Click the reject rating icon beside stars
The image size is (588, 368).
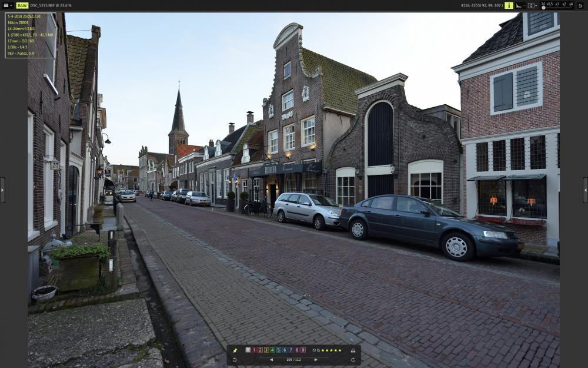[318, 350]
